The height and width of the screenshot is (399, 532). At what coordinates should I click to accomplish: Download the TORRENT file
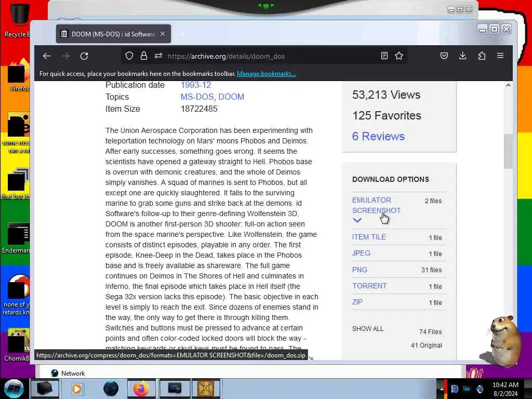[x=369, y=286]
